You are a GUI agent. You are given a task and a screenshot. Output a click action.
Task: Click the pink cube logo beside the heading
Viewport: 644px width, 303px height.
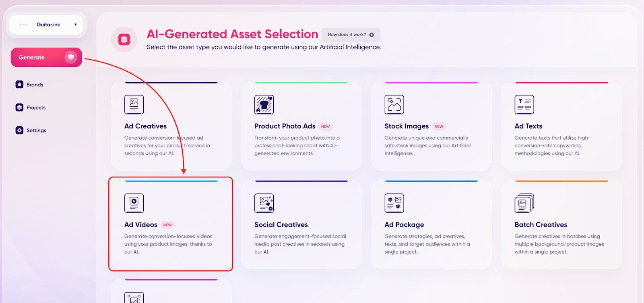pyautogui.click(x=124, y=39)
